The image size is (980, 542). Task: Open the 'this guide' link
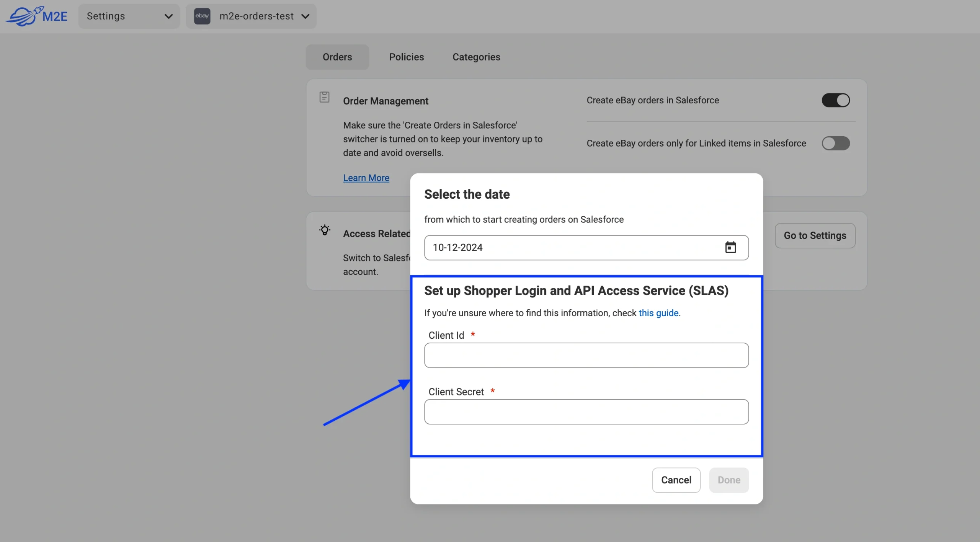tap(658, 313)
